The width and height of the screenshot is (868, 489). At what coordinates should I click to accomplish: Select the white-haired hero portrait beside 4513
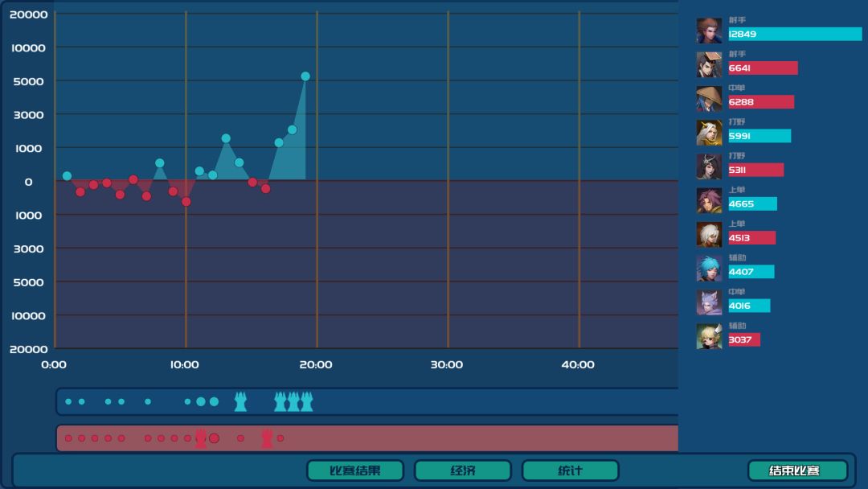(x=709, y=234)
